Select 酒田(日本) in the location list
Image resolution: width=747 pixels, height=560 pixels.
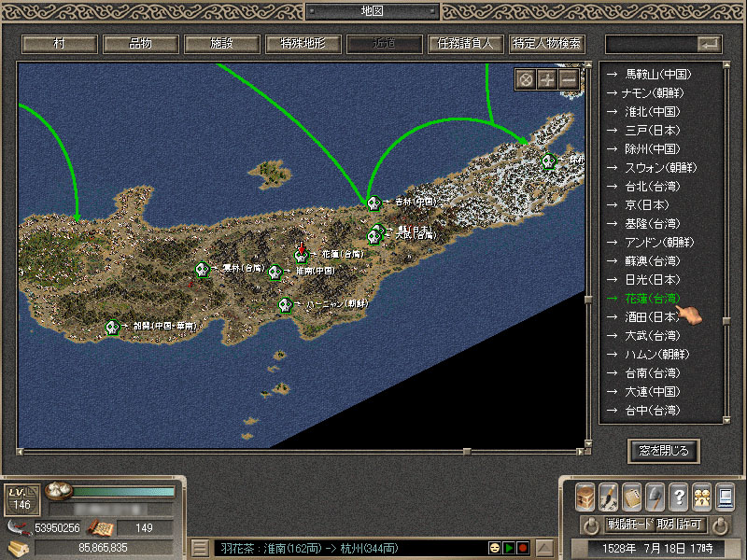[653, 317]
